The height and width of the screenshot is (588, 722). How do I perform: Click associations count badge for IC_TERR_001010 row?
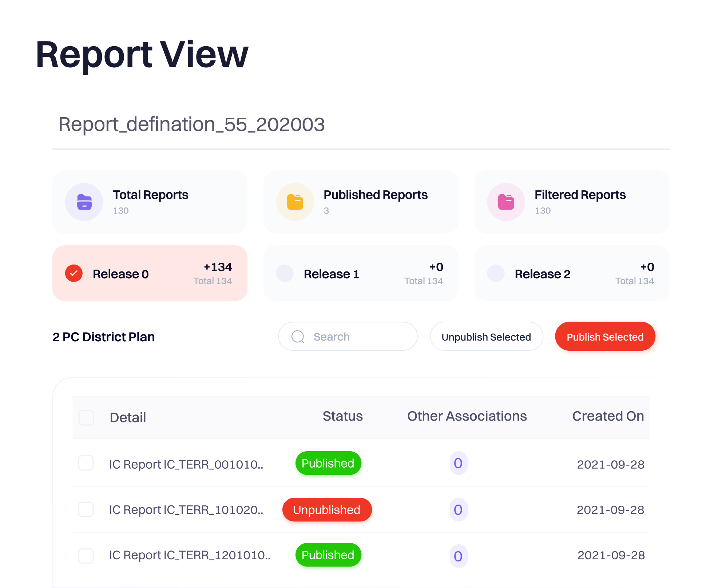[458, 463]
